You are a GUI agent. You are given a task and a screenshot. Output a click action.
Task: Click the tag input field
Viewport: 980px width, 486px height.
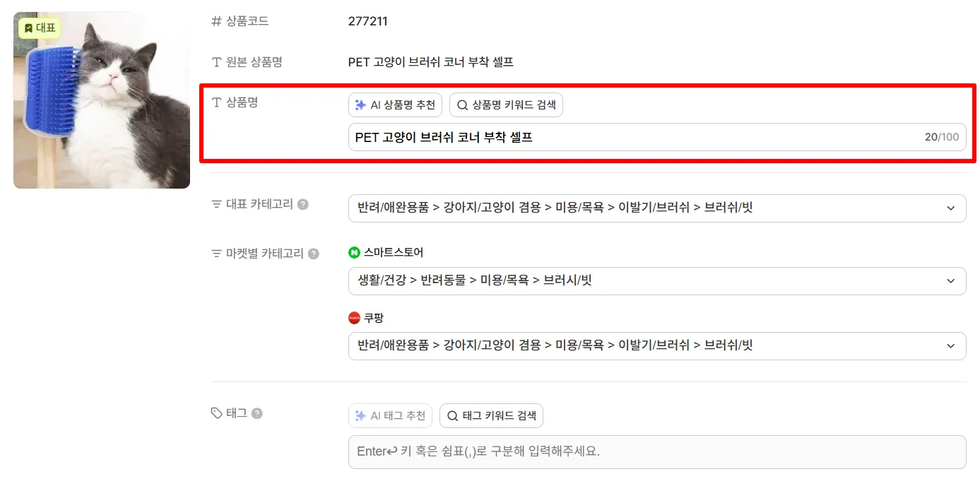(x=657, y=452)
